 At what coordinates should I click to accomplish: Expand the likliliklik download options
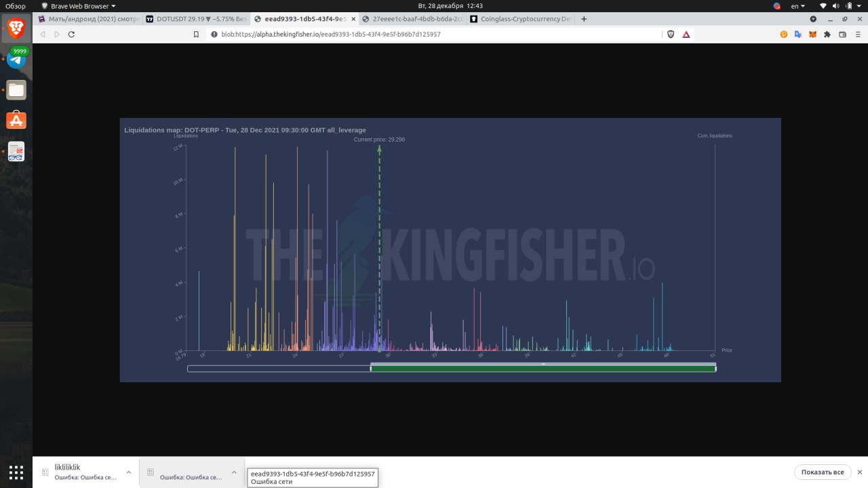pos(128,472)
